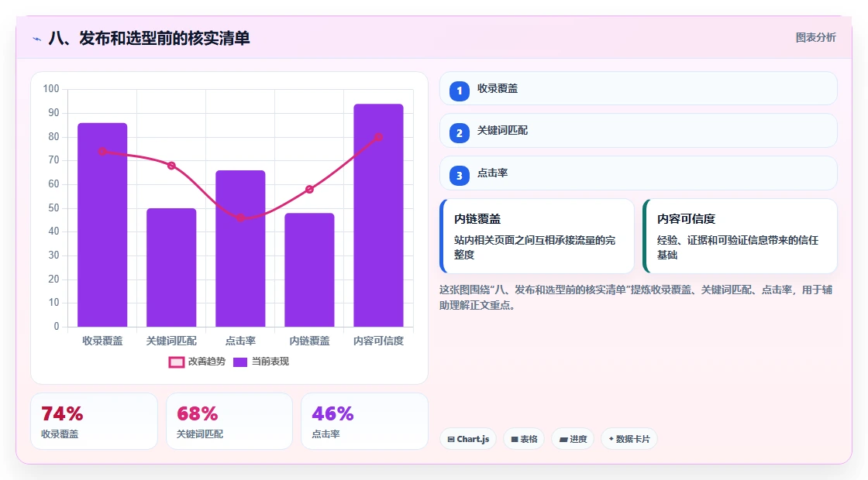Toggle the 当前表现 legend swatch
The height and width of the screenshot is (480, 868).
[239, 362]
